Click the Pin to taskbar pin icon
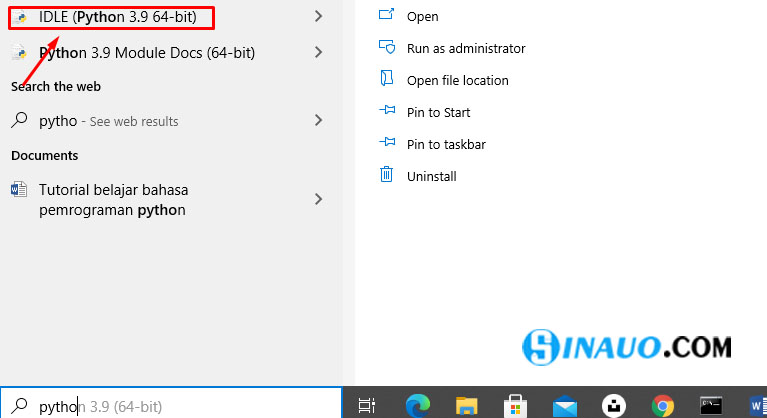The image size is (767, 418). tap(387, 142)
